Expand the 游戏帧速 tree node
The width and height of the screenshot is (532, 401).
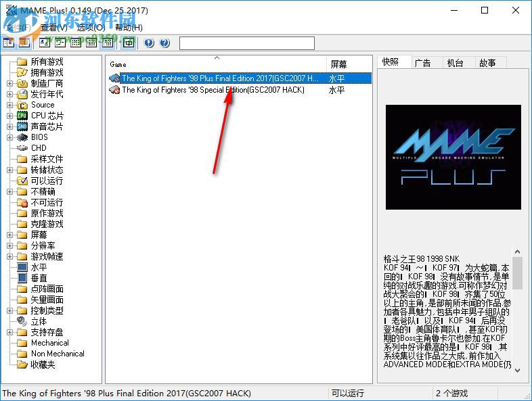[9, 256]
